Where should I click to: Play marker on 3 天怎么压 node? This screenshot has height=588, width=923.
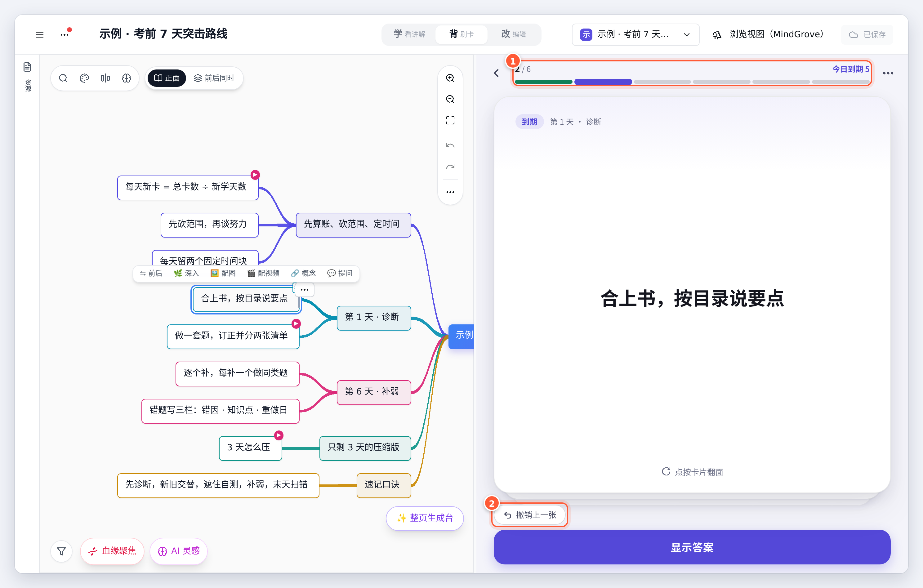(279, 435)
